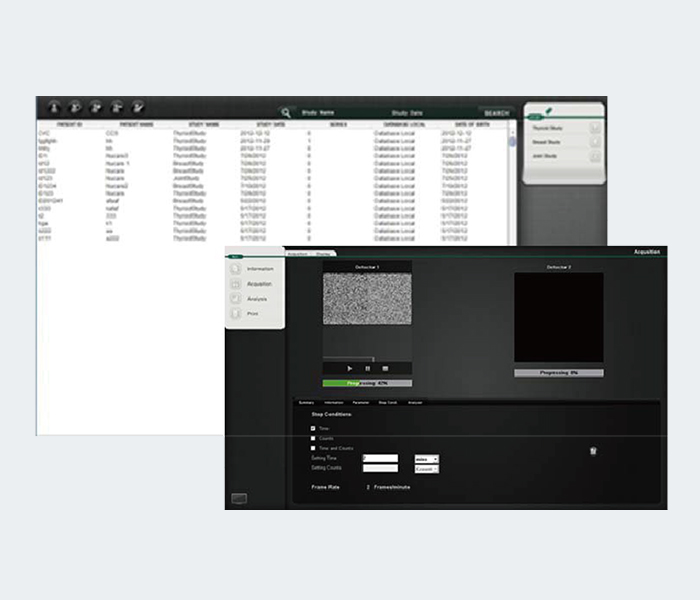This screenshot has height=600, width=700.
Task: Click the Detector 1 noise image
Action: click(367, 299)
